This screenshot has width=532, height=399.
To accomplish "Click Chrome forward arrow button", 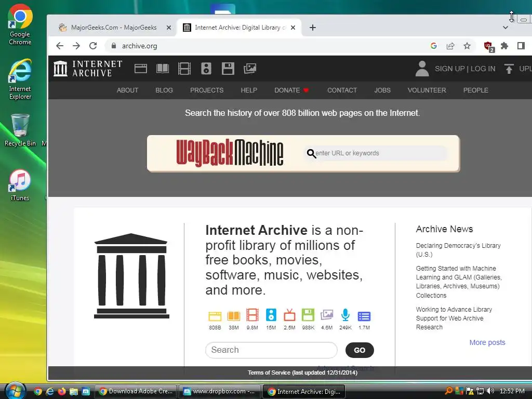I will [76, 46].
